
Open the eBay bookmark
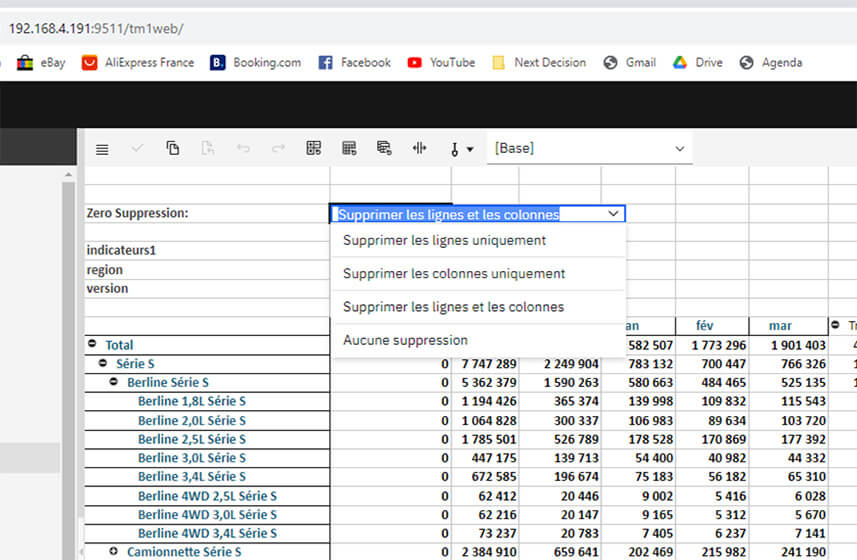(x=41, y=63)
